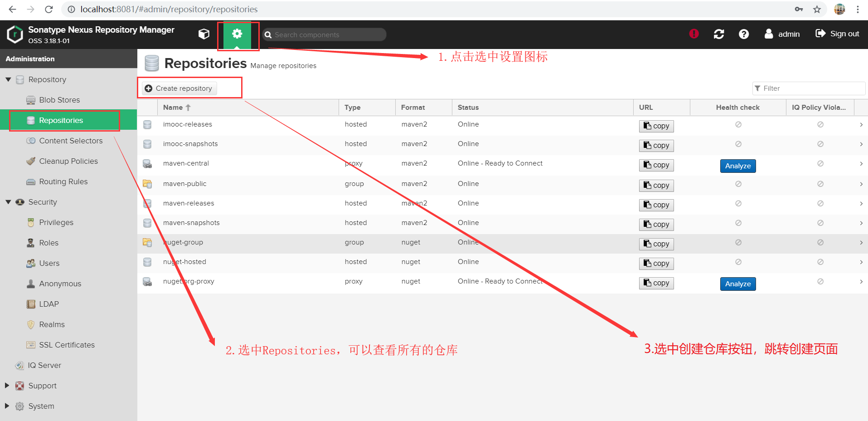This screenshot has width=868, height=421.
Task: Copy URL of maven-public
Action: 656,186
